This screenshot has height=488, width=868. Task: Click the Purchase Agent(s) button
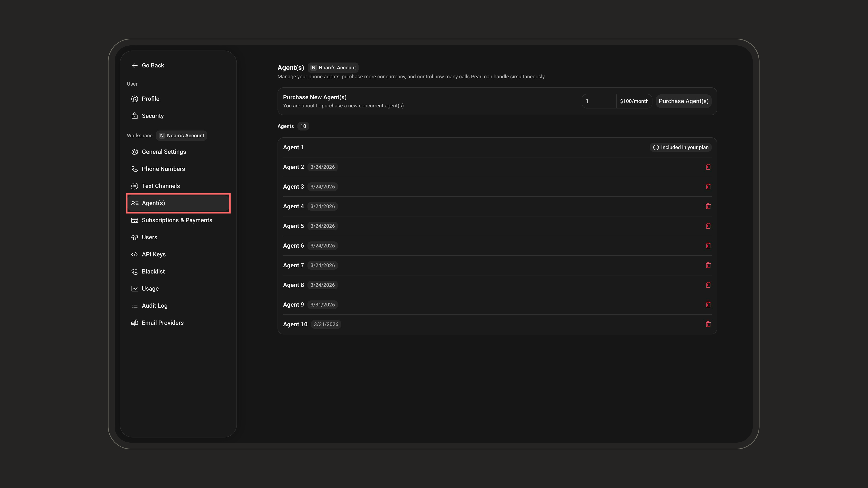(x=683, y=101)
